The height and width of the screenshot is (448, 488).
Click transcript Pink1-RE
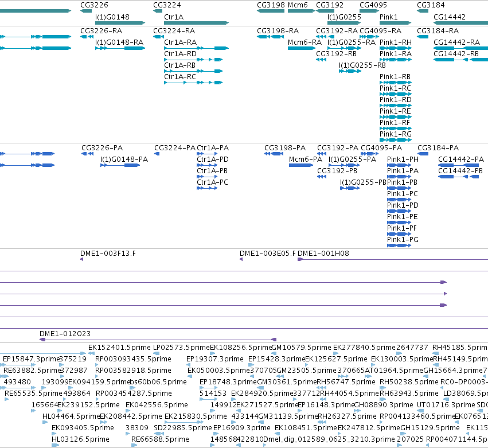pos(395,111)
